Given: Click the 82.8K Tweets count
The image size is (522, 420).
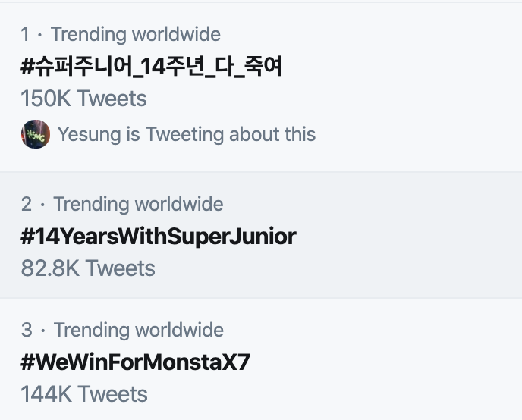Looking at the screenshot, I should 88,268.
